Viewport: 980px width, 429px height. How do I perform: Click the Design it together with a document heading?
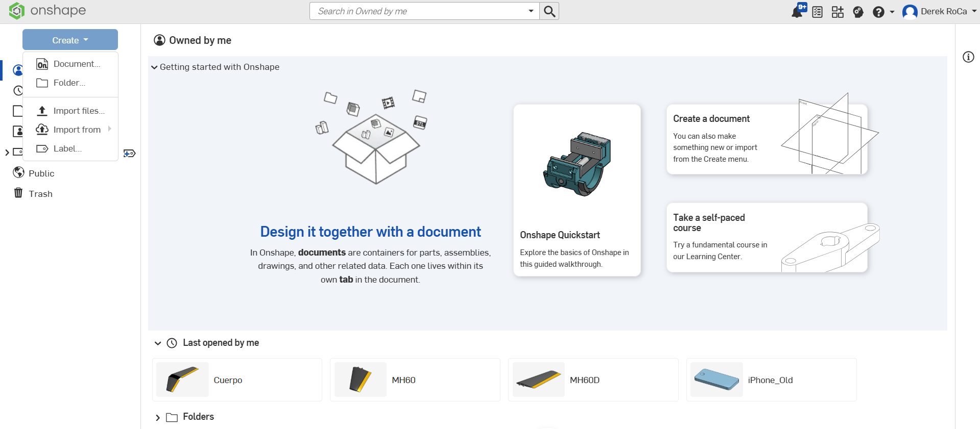pyautogui.click(x=371, y=232)
